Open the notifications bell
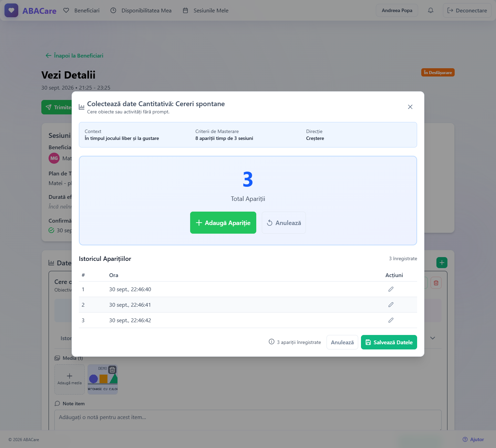Image resolution: width=496 pixels, height=448 pixels. coord(431,10)
